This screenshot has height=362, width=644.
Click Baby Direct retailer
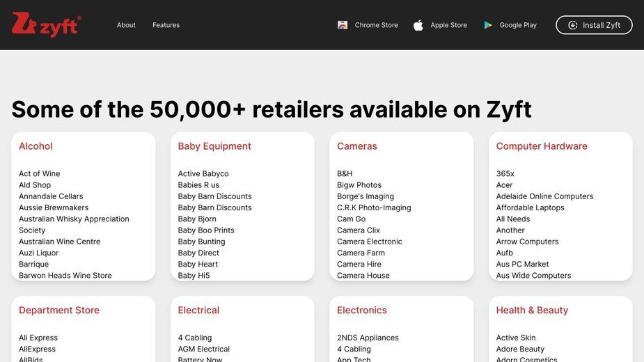tap(198, 253)
